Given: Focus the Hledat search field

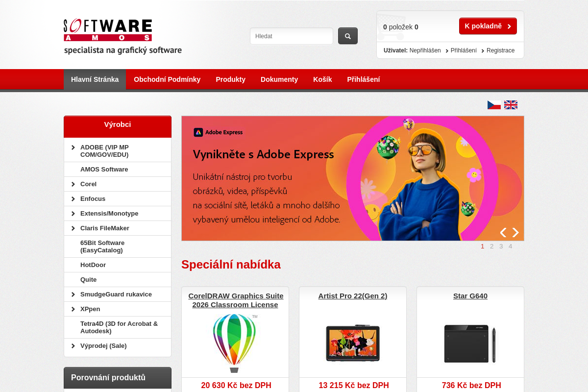Looking at the screenshot, I should click(x=292, y=36).
